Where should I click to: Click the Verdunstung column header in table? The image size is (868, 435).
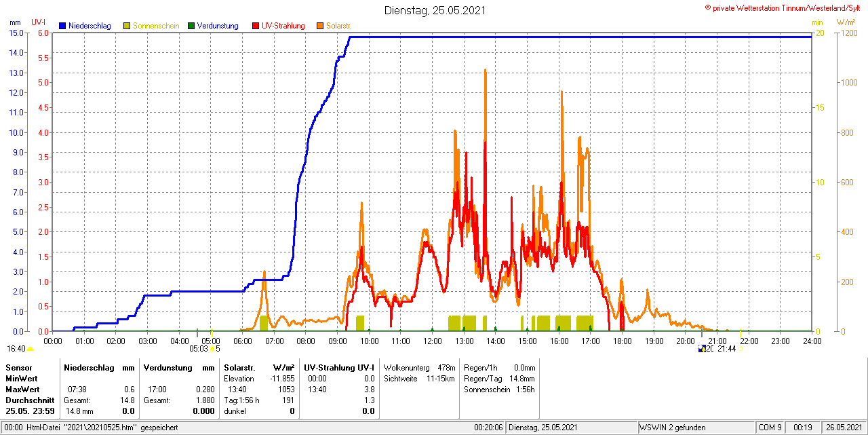tap(179, 367)
